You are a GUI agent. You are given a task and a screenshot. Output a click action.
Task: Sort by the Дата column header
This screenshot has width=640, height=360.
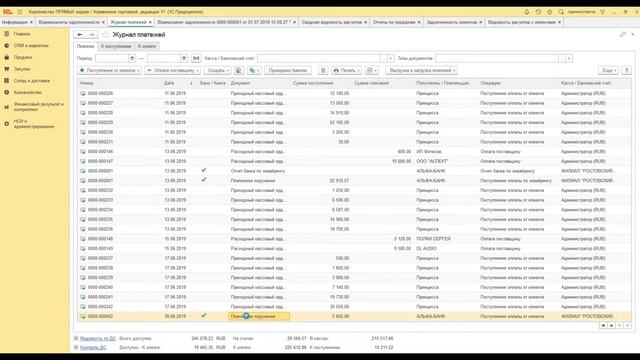[x=169, y=83]
